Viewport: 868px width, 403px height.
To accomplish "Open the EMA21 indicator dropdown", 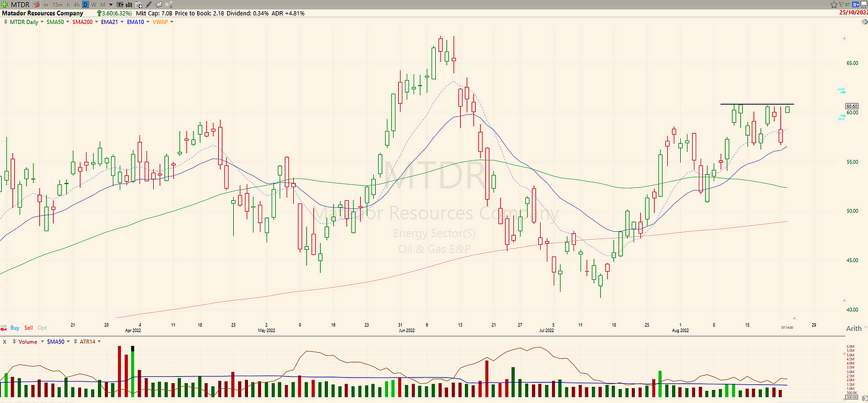I will (122, 22).
